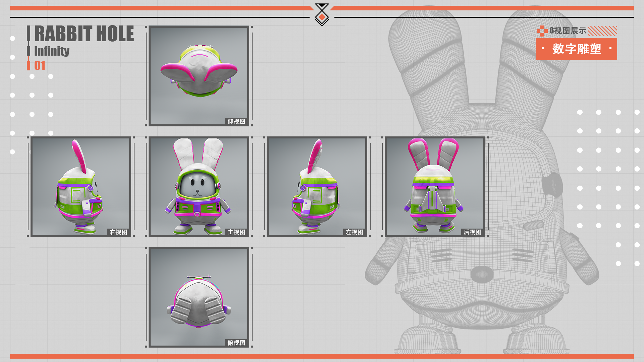Click the RABBIT HOLE title text

tap(84, 34)
